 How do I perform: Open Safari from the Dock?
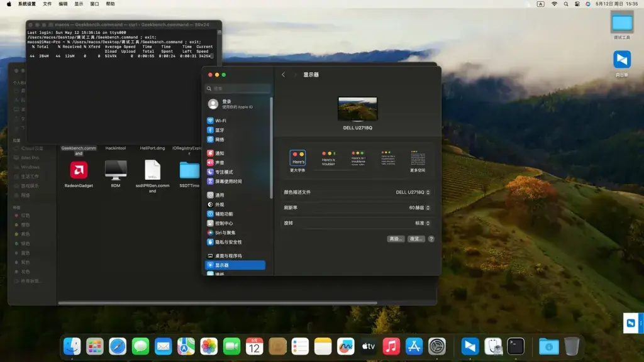(x=118, y=346)
